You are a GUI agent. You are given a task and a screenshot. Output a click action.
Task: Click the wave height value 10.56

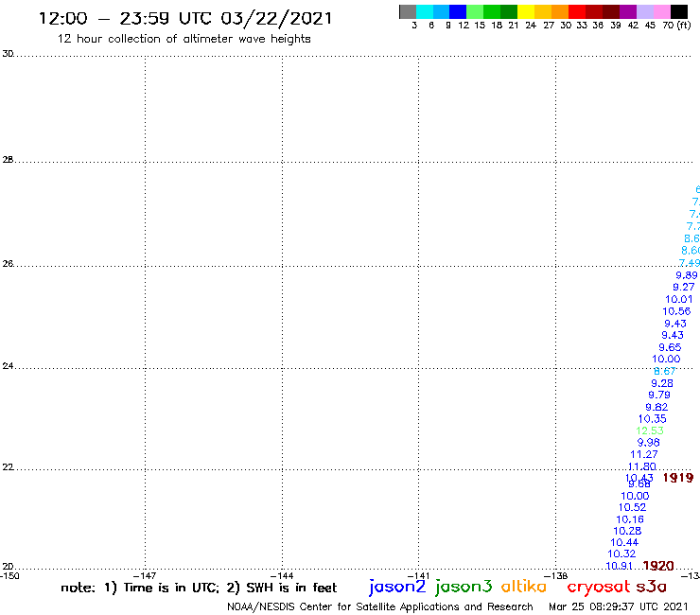click(x=676, y=311)
